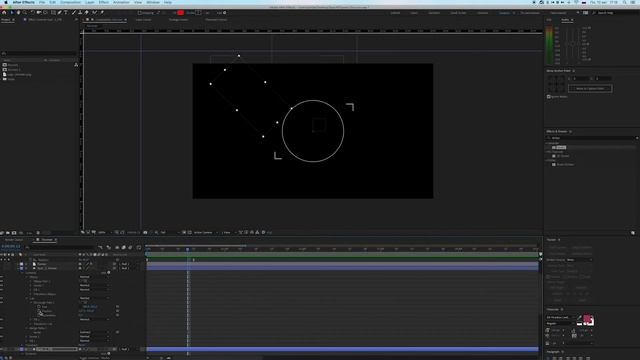640x360 pixels.
Task: Open the Animation menu
Action: point(121,2)
